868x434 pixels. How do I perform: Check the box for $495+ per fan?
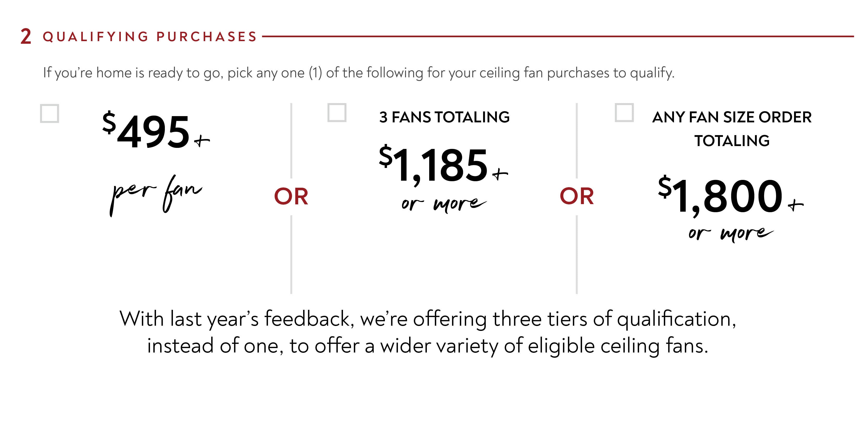[49, 114]
